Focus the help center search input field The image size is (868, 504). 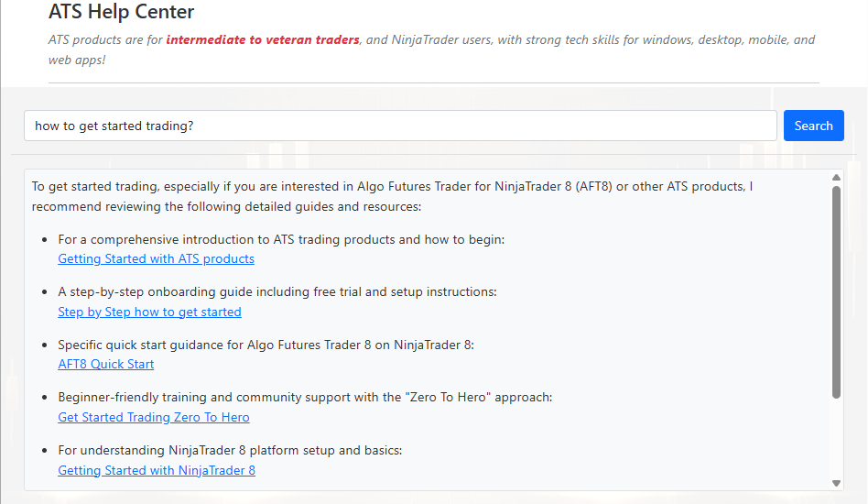[400, 126]
